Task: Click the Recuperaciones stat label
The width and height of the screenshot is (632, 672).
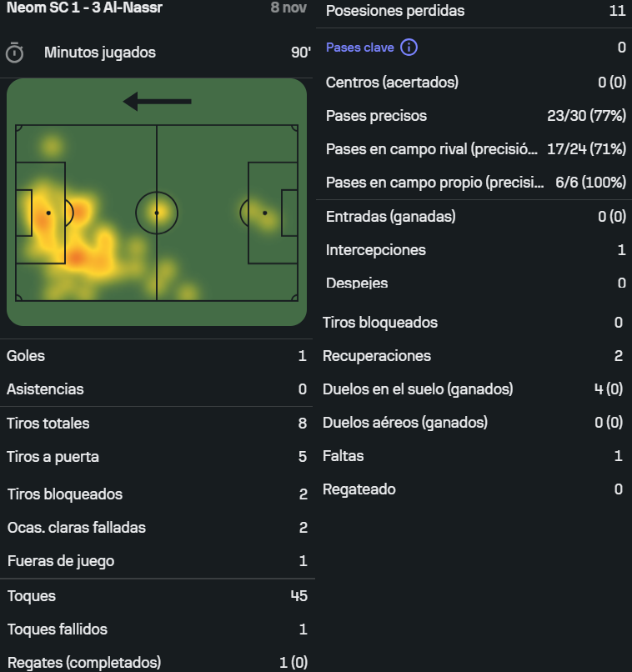Action: [x=377, y=356]
